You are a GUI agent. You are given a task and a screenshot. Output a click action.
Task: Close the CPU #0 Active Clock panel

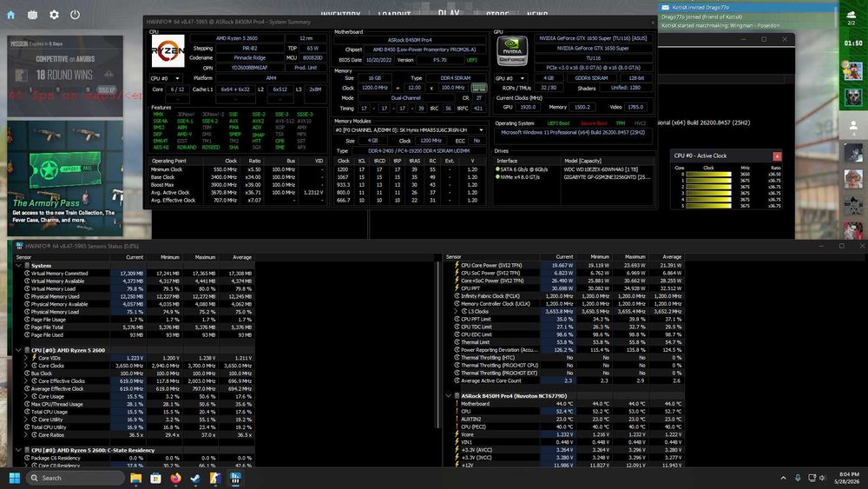(x=777, y=156)
